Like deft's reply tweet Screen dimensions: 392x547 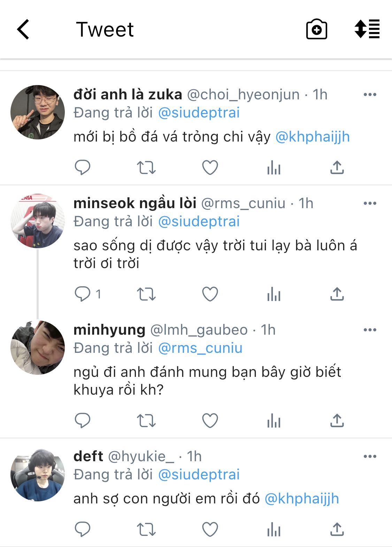point(210,530)
